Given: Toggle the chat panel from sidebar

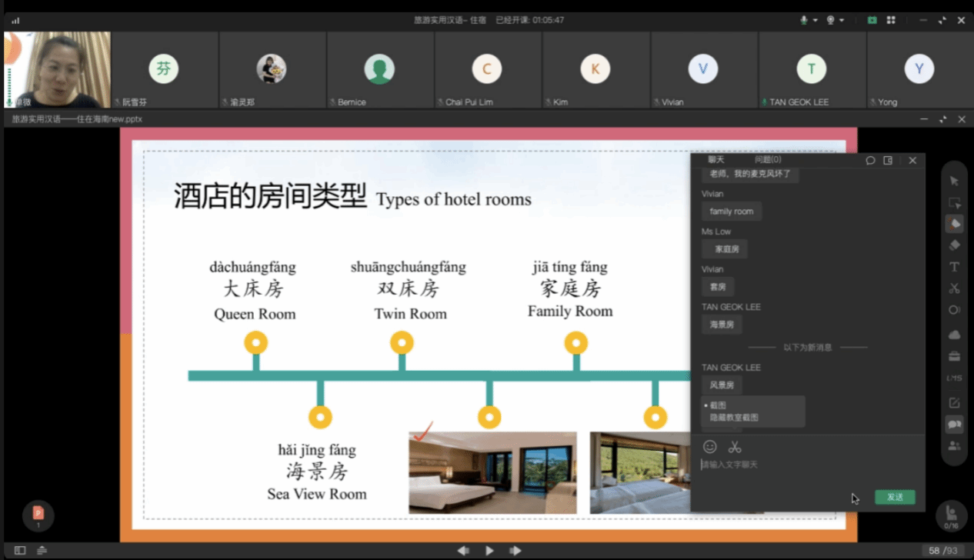Looking at the screenshot, I should (954, 424).
